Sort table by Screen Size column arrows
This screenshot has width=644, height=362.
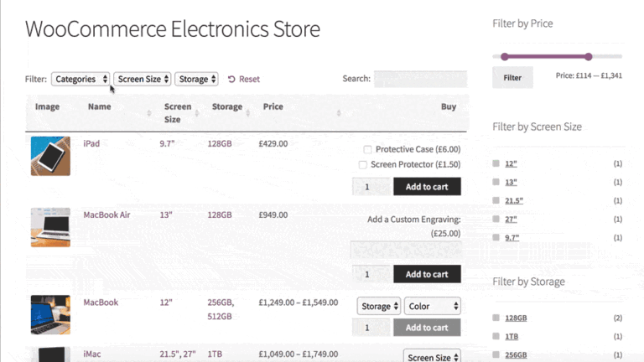[x=197, y=113]
